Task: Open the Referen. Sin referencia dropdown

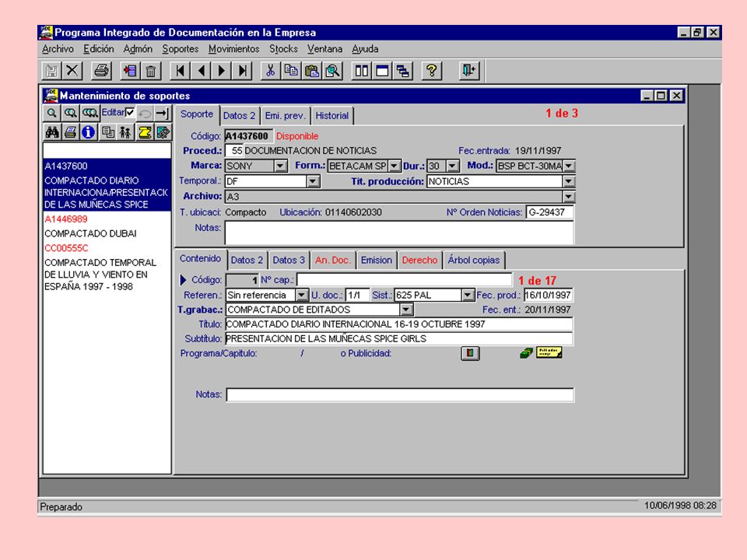Action: 302,296
